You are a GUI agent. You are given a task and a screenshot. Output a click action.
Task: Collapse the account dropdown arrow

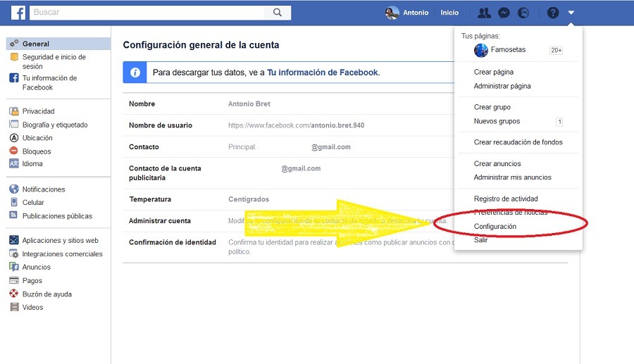tap(571, 13)
